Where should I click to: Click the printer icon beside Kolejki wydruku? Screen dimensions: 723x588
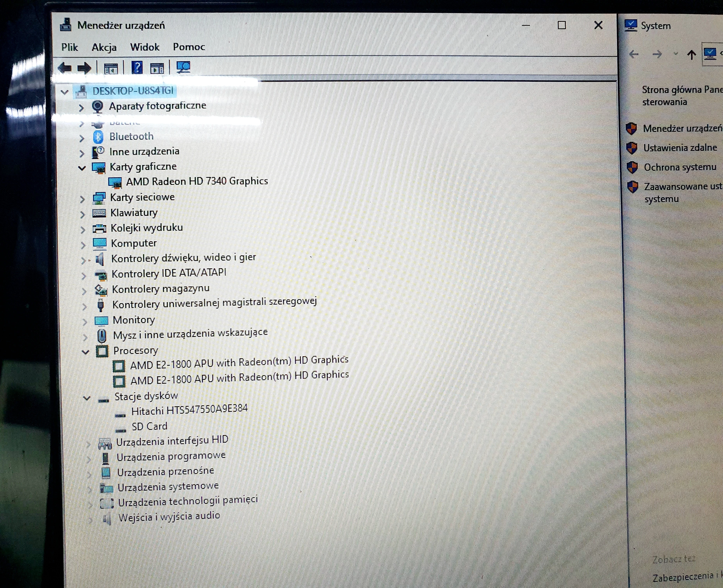[x=99, y=229]
